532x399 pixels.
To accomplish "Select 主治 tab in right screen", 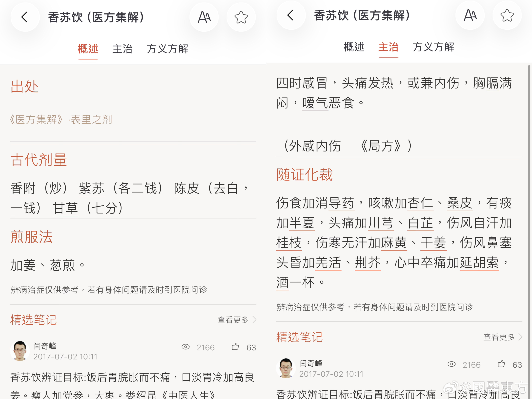I will (388, 47).
